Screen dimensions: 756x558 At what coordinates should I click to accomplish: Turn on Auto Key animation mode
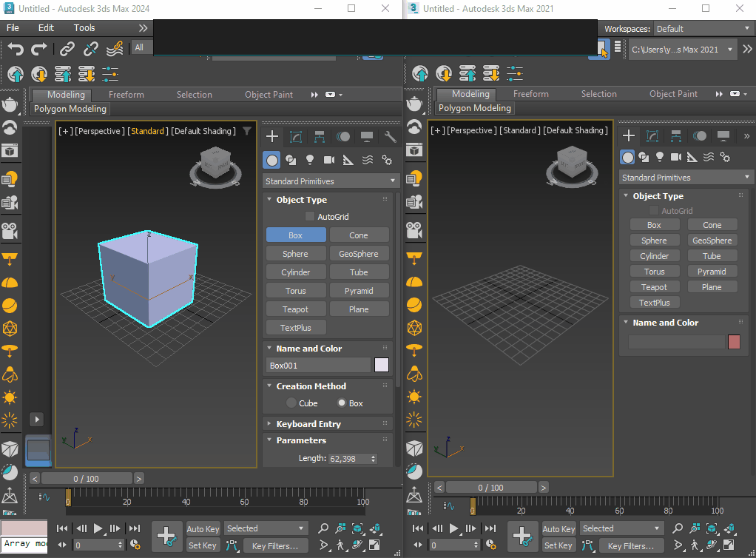pyautogui.click(x=202, y=528)
